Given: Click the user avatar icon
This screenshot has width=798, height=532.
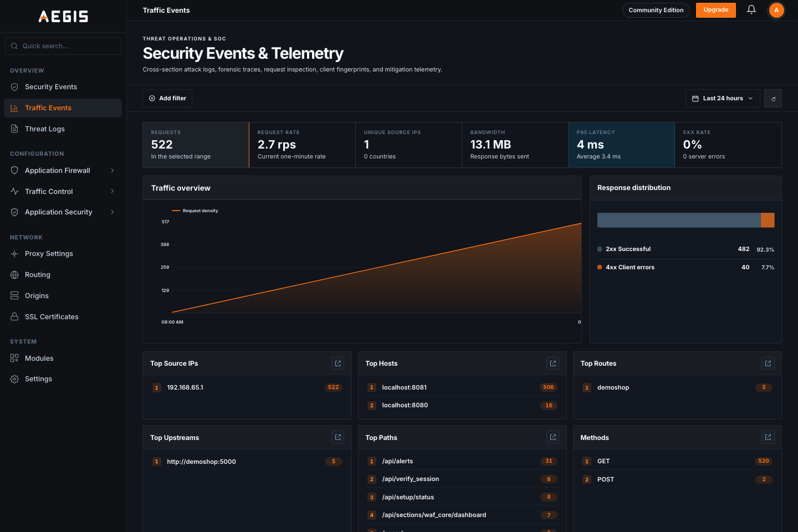Looking at the screenshot, I should point(776,10).
